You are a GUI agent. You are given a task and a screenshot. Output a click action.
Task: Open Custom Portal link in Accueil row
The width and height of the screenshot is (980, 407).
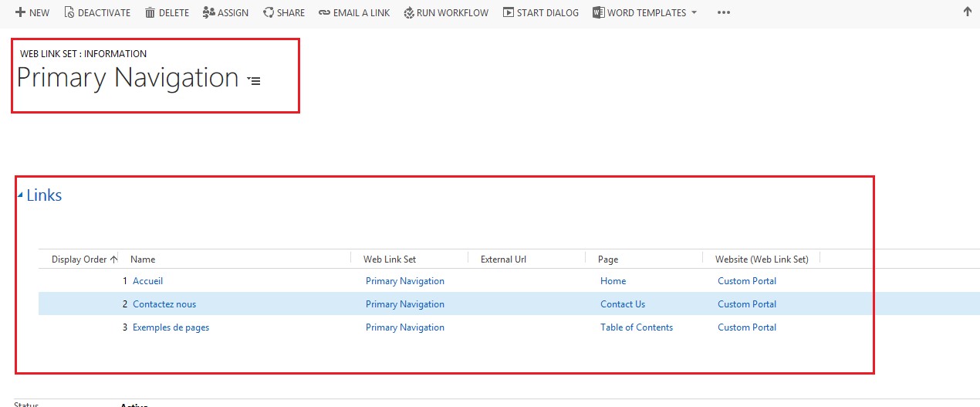tap(746, 281)
